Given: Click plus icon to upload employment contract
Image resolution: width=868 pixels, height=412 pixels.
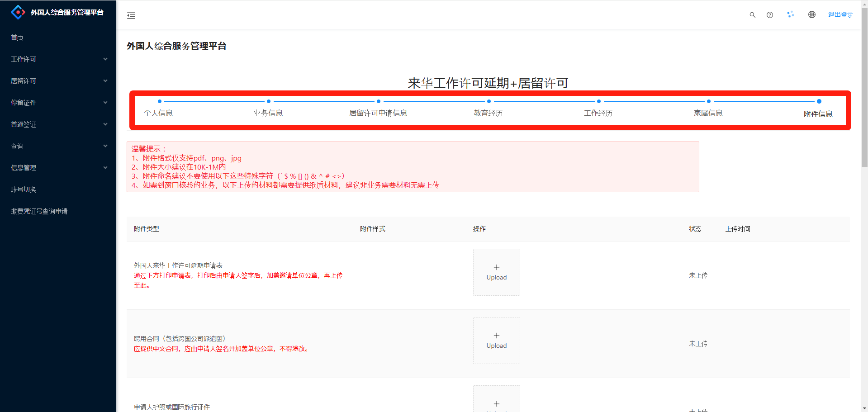Looking at the screenshot, I should [496, 336].
